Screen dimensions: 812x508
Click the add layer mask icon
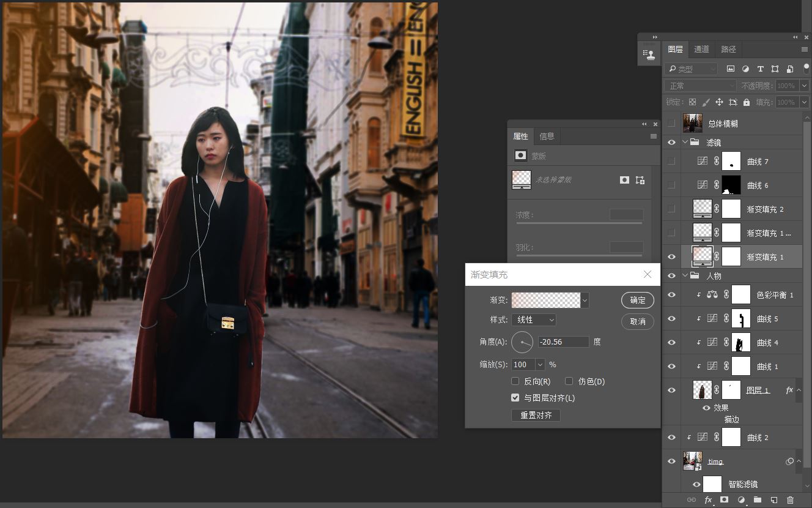click(725, 500)
